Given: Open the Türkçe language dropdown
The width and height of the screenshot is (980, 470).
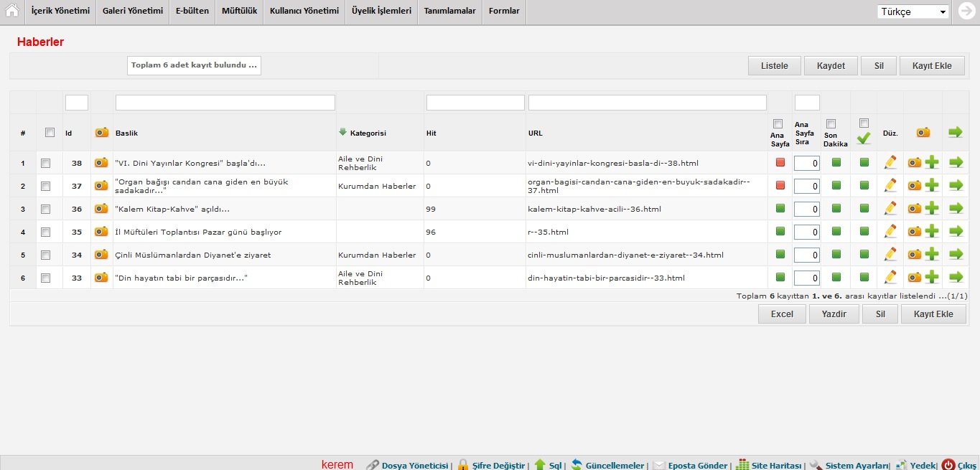Looking at the screenshot, I should click(x=912, y=11).
